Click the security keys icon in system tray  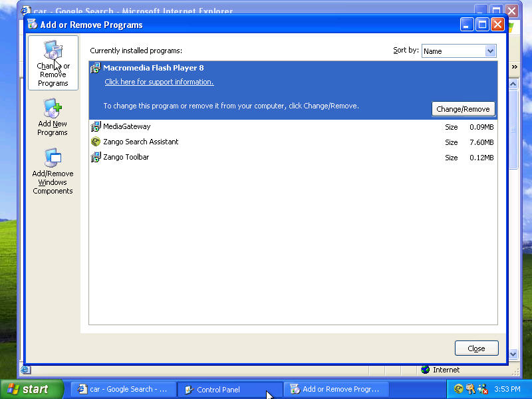click(471, 389)
